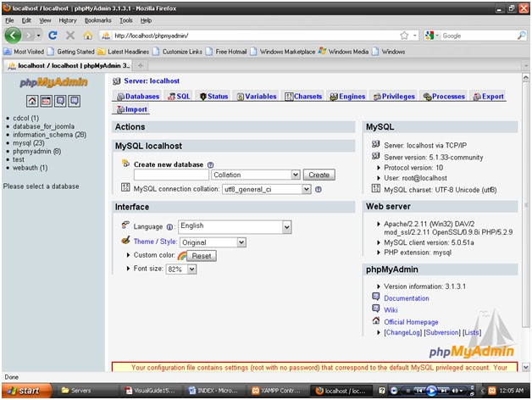Screen dimensions: 532x400
Task: Open the Tools menu
Action: tap(126, 20)
